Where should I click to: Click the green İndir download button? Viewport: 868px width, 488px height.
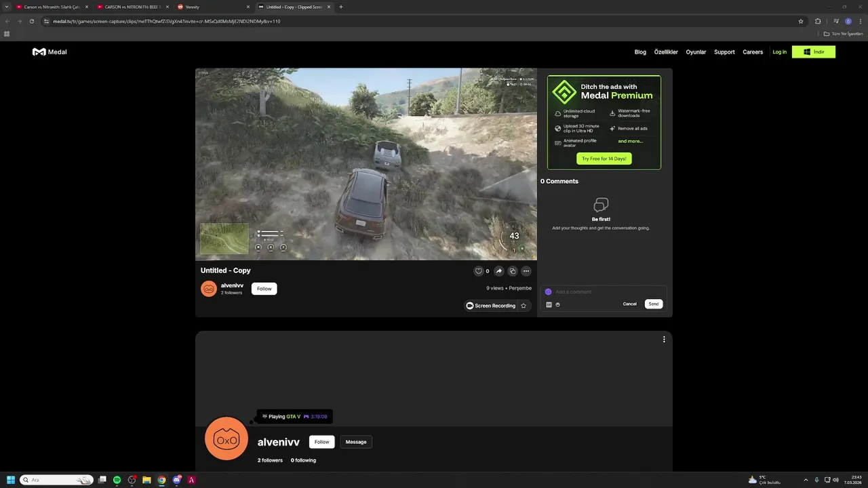click(x=814, y=52)
